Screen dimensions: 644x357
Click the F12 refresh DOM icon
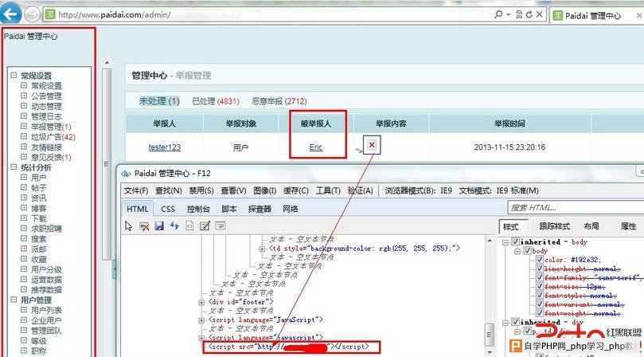tap(174, 226)
